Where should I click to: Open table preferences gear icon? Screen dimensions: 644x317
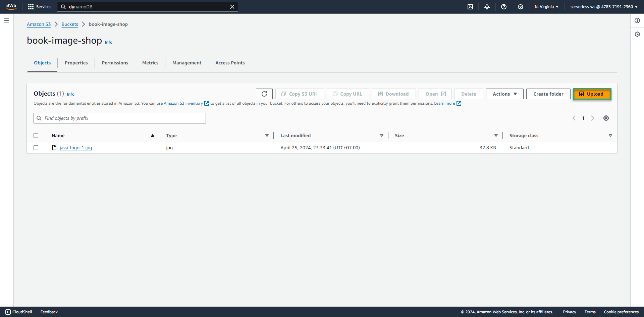[x=606, y=118]
